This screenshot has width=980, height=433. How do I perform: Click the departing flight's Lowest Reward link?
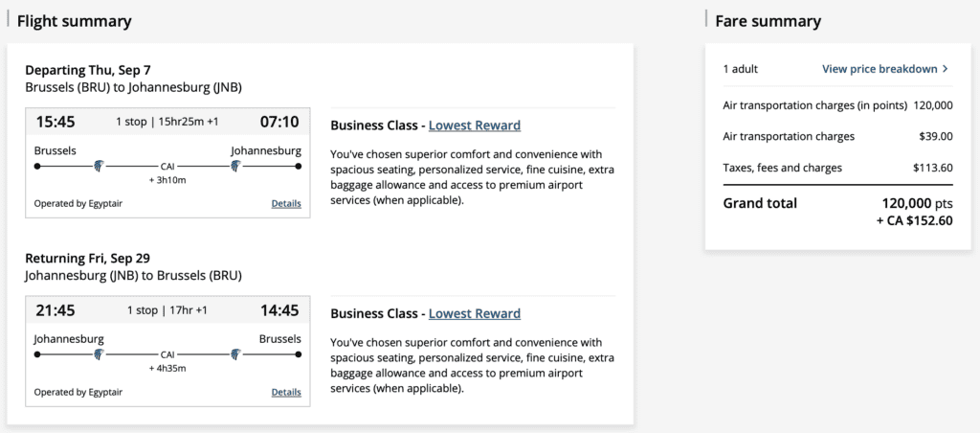coord(475,125)
